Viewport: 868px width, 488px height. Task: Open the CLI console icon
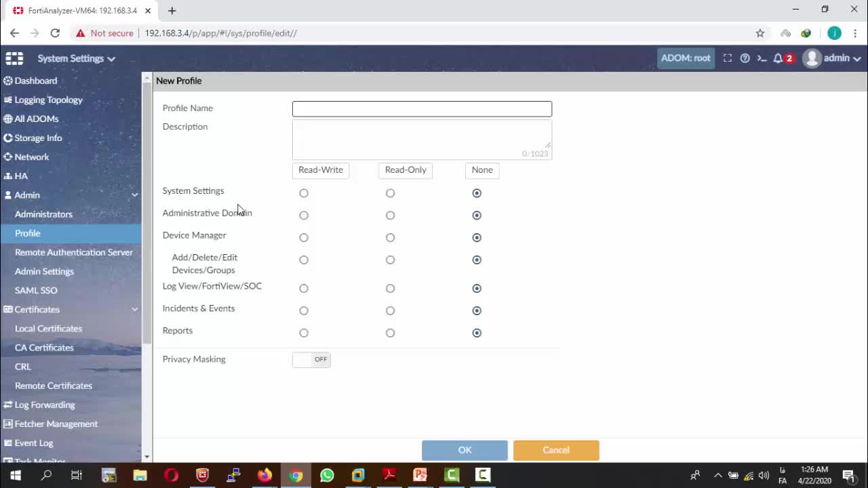762,58
